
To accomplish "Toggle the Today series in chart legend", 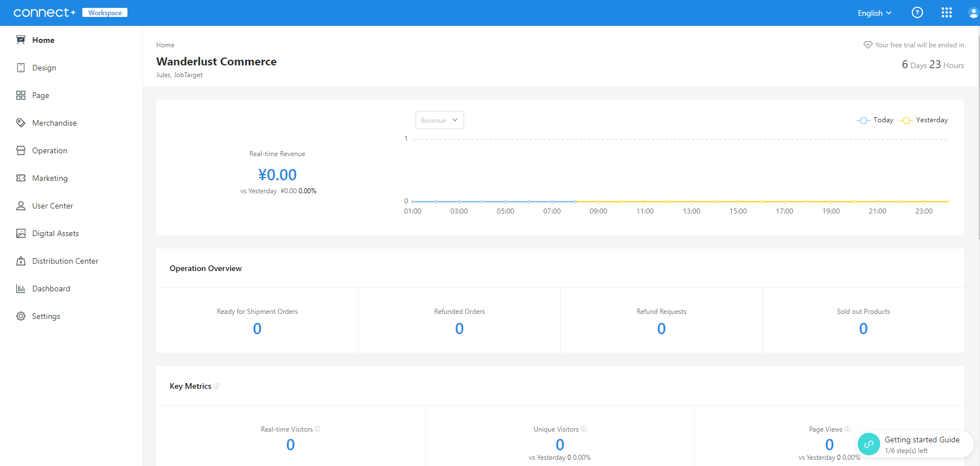I will point(875,120).
